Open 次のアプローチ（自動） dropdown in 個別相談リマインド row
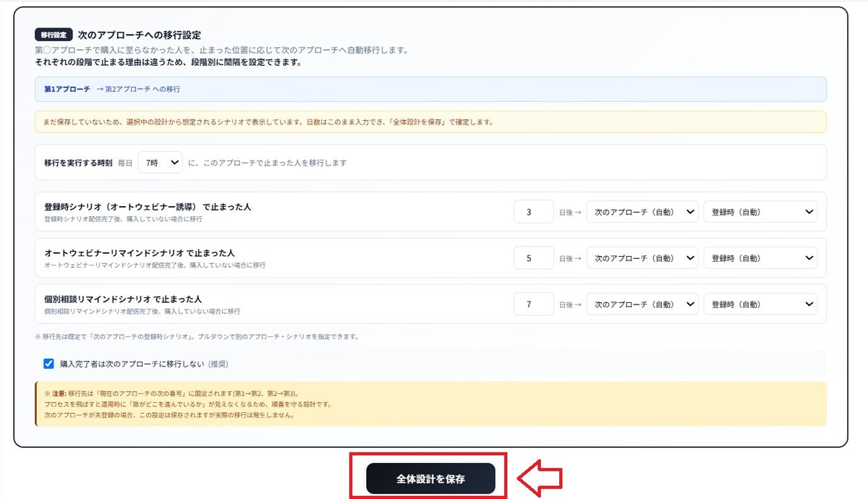Screen dimensions: 868x499 tap(642, 304)
